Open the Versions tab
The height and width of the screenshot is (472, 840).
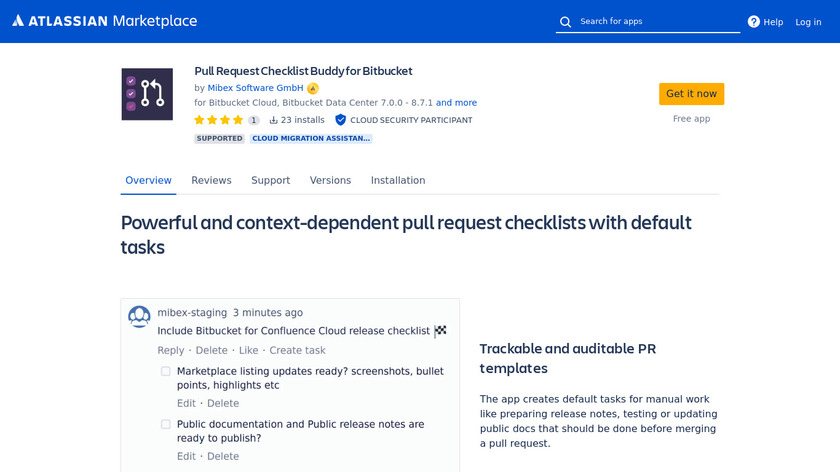tap(330, 180)
